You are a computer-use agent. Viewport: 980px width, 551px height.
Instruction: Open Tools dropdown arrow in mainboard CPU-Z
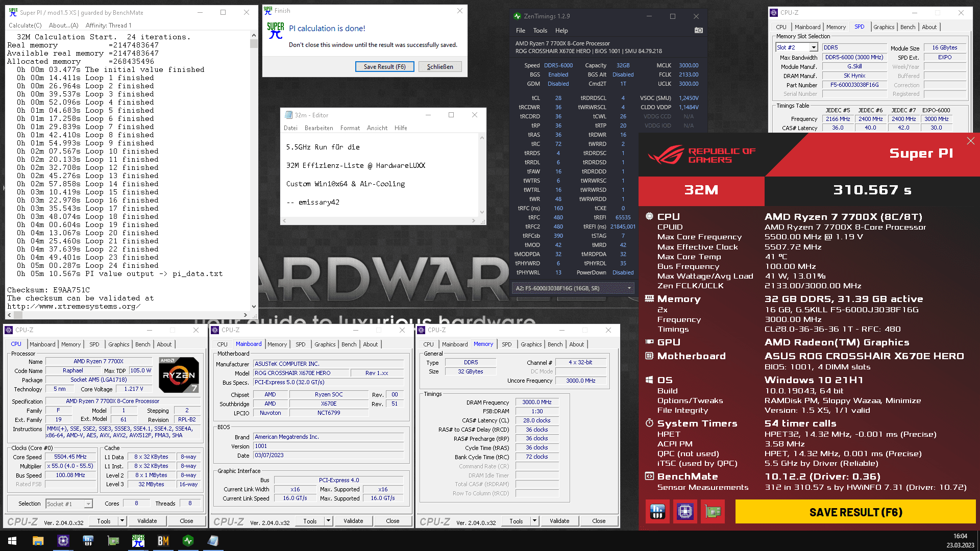tap(328, 521)
